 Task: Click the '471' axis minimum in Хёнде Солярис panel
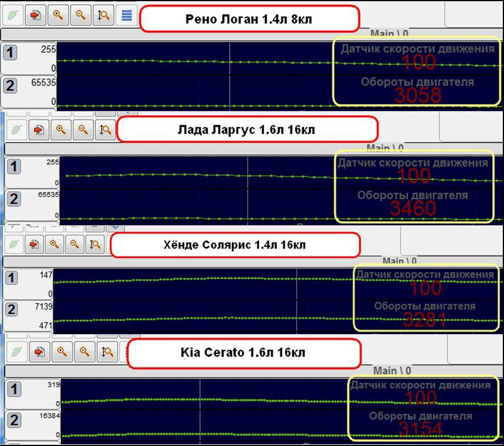click(46, 325)
